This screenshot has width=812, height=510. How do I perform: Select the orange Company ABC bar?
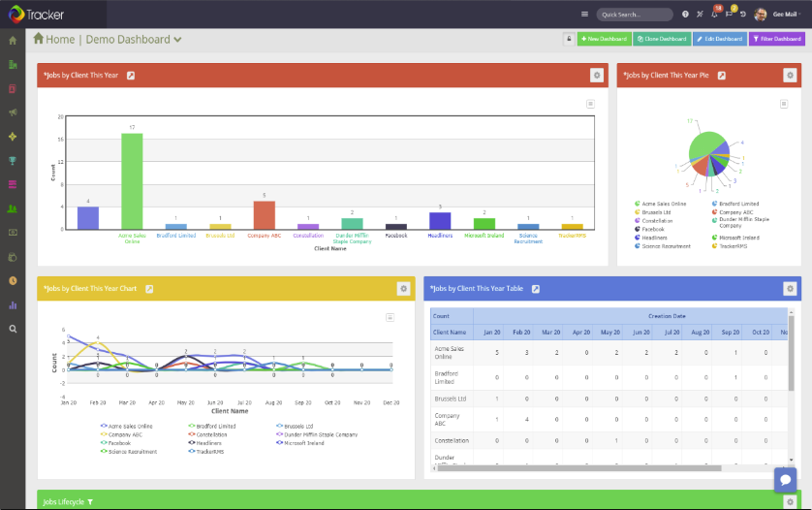click(x=265, y=215)
